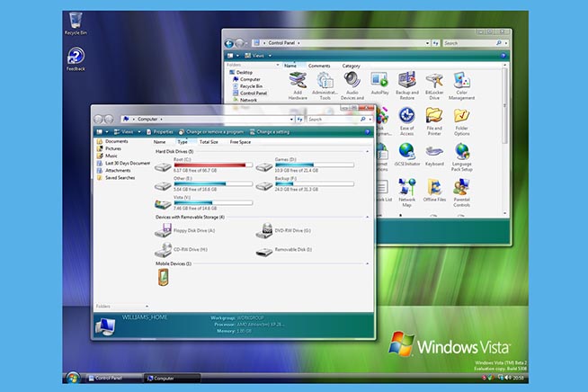Open Backup and Restore icon

407,85
